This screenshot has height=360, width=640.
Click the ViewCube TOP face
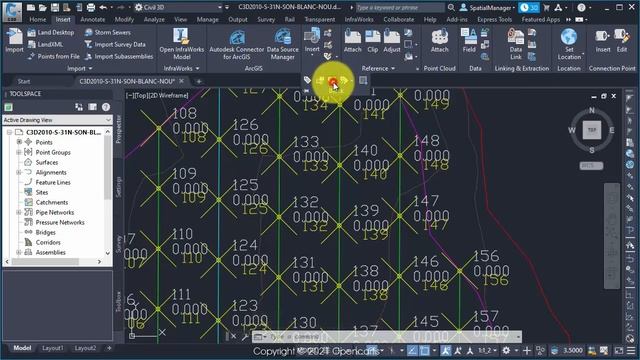pos(592,130)
